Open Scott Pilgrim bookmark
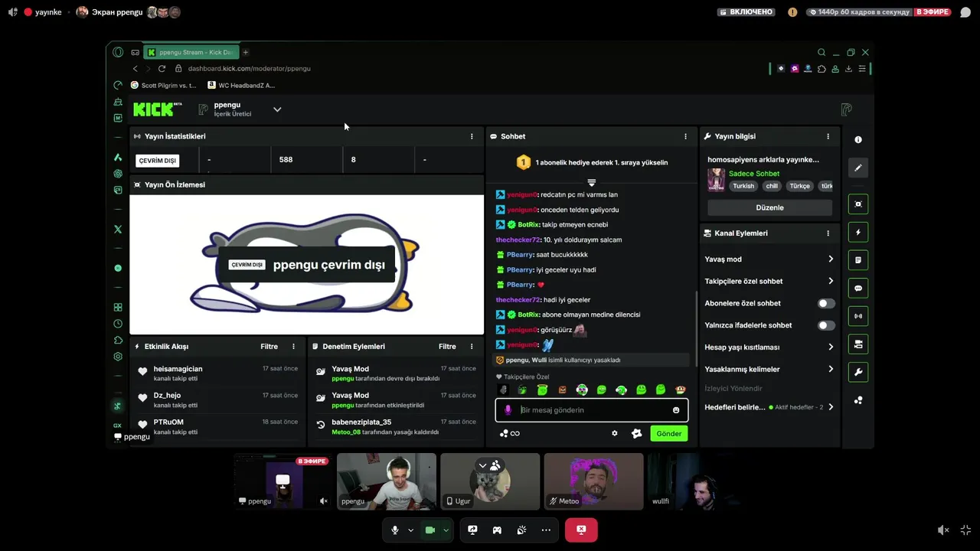This screenshot has height=551, width=980. point(164,86)
